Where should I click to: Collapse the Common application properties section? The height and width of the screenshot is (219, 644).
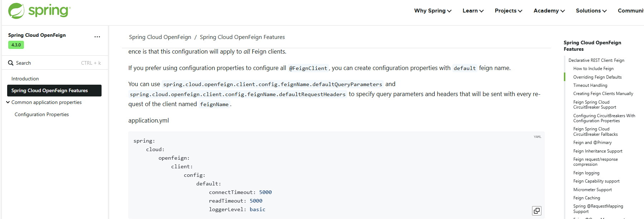(x=8, y=103)
